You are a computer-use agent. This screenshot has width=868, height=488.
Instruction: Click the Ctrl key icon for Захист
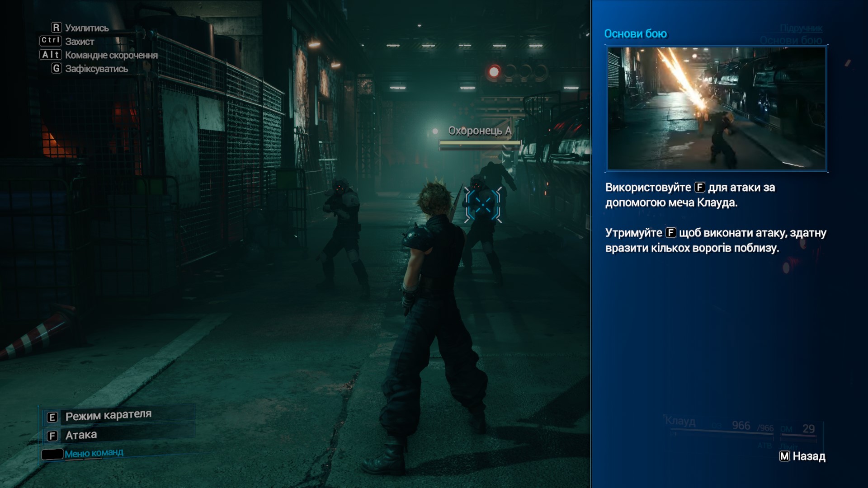coord(51,41)
